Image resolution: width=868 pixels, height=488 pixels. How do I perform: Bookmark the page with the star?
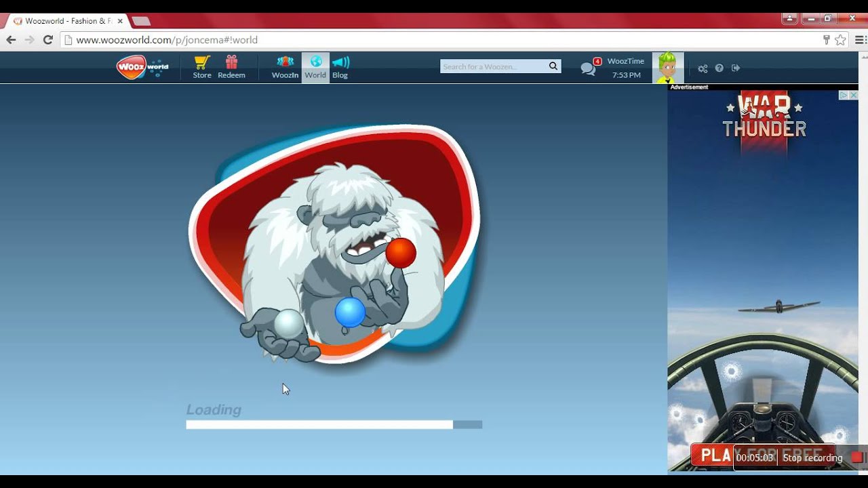(x=841, y=40)
